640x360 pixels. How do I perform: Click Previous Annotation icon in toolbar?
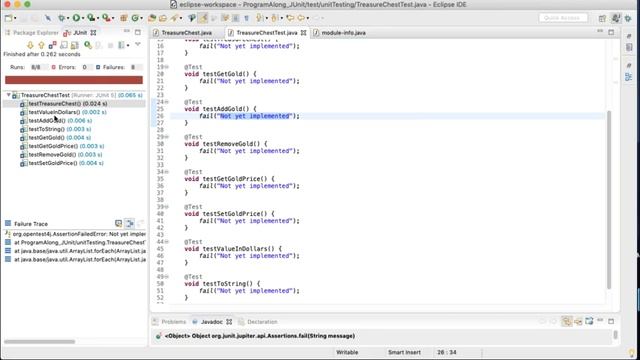pyautogui.click(x=275, y=18)
